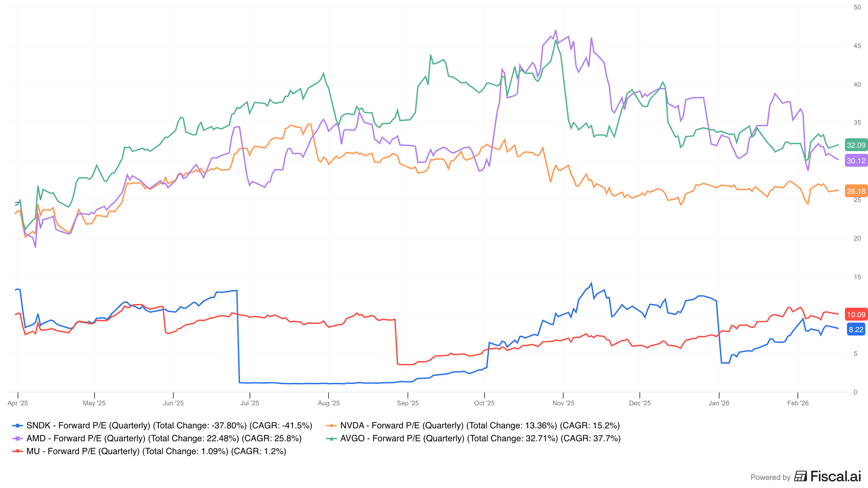Click the 'Powered by' text
Viewport: 868px width, 488px height.
770,477
